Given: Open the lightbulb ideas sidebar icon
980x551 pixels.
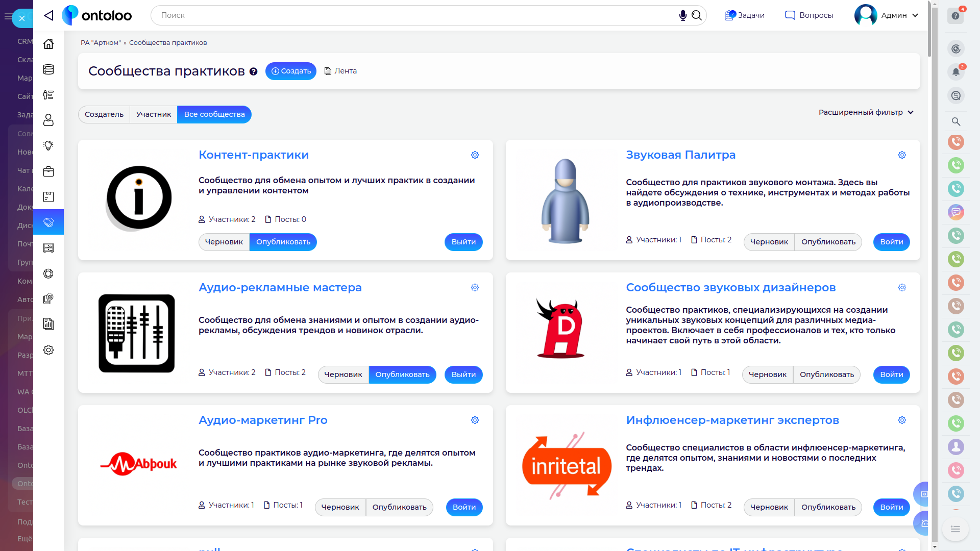Looking at the screenshot, I should 48,146.
